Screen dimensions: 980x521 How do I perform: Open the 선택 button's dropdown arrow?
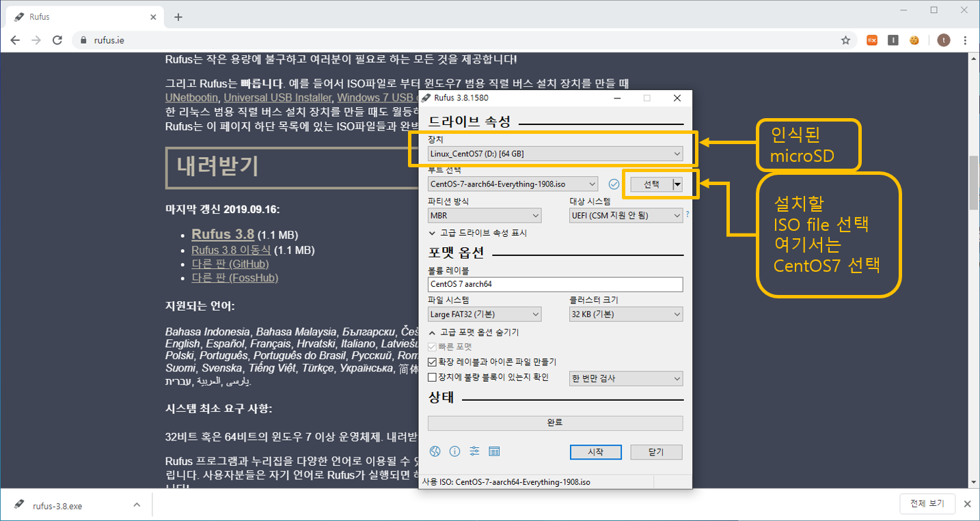(x=677, y=184)
